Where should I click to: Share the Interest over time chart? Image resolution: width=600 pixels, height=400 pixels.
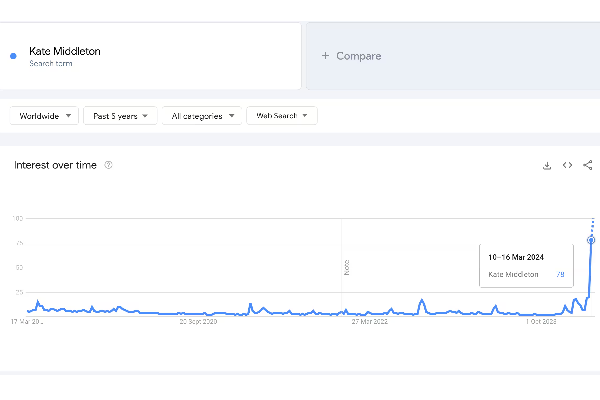pyautogui.click(x=587, y=166)
